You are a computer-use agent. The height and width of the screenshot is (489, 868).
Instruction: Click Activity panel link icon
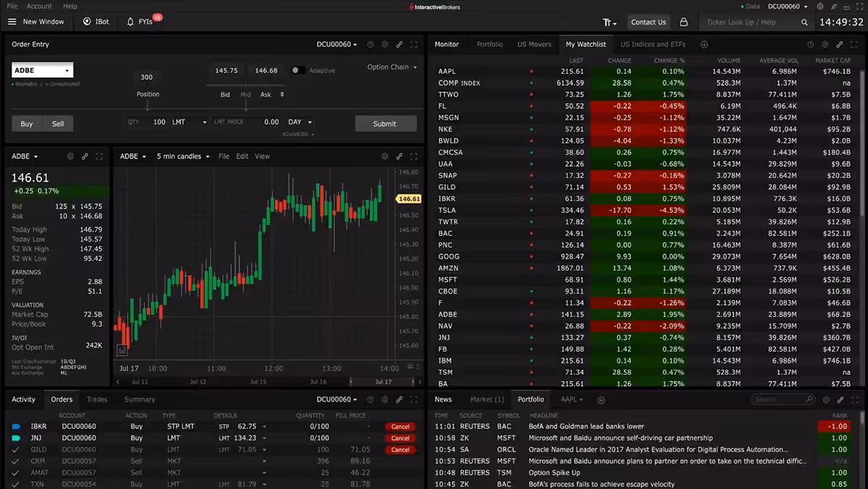coord(399,399)
